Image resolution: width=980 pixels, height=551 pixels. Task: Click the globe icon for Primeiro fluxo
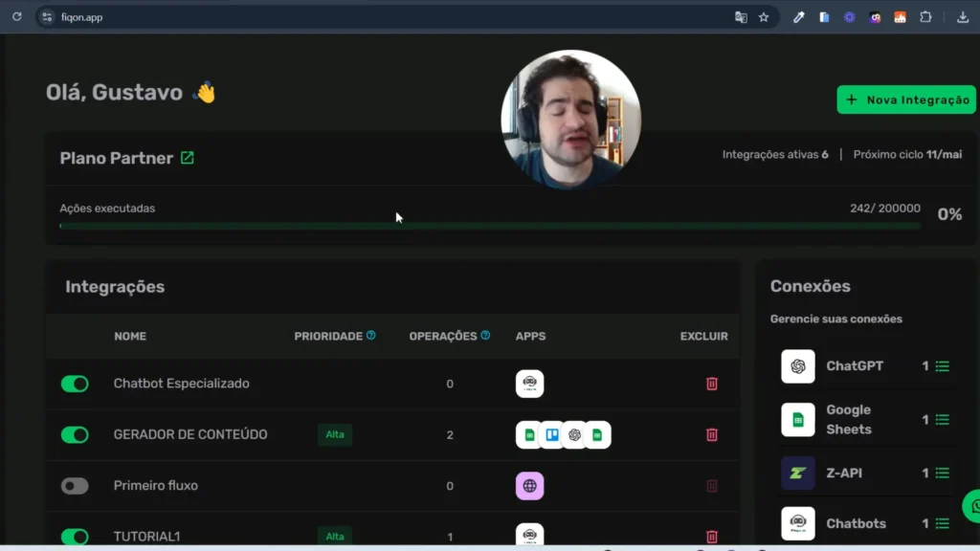[x=530, y=485]
